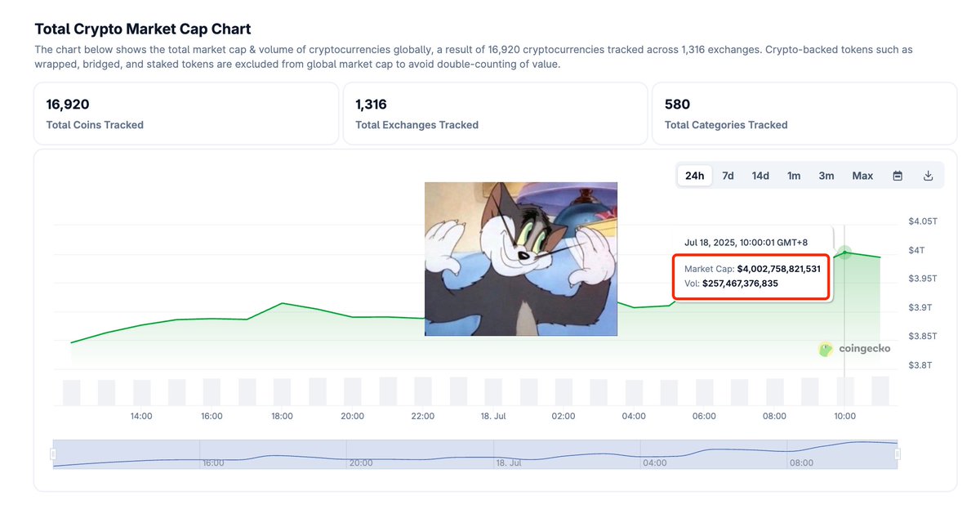Click the 04:00 label in range navigator

[x=654, y=463]
